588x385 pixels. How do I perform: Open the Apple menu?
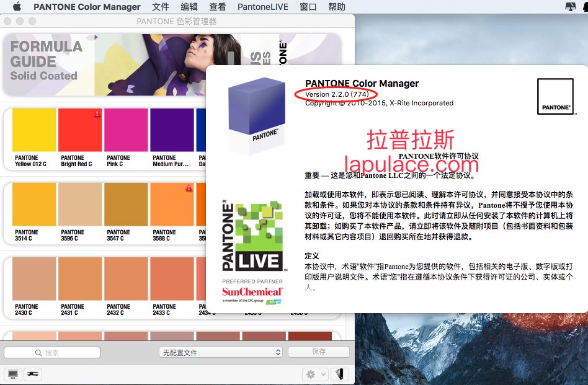(17, 7)
